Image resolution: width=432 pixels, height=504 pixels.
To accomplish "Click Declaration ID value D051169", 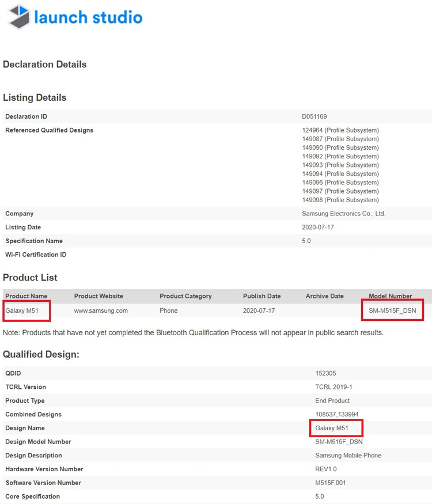I will [x=314, y=116].
